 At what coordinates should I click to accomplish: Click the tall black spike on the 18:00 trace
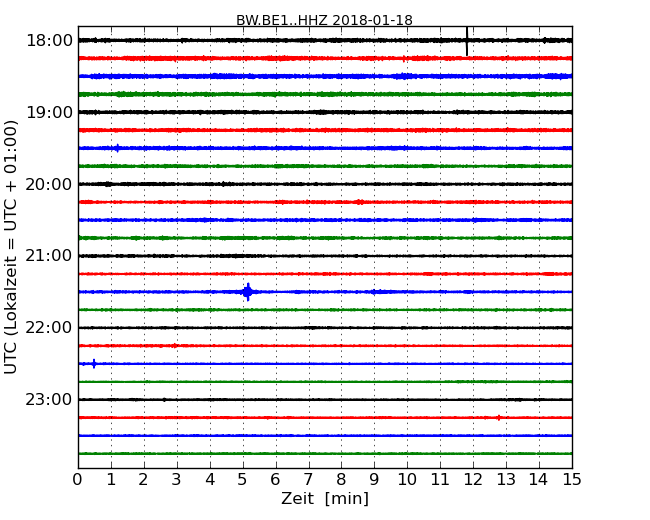pos(467,41)
